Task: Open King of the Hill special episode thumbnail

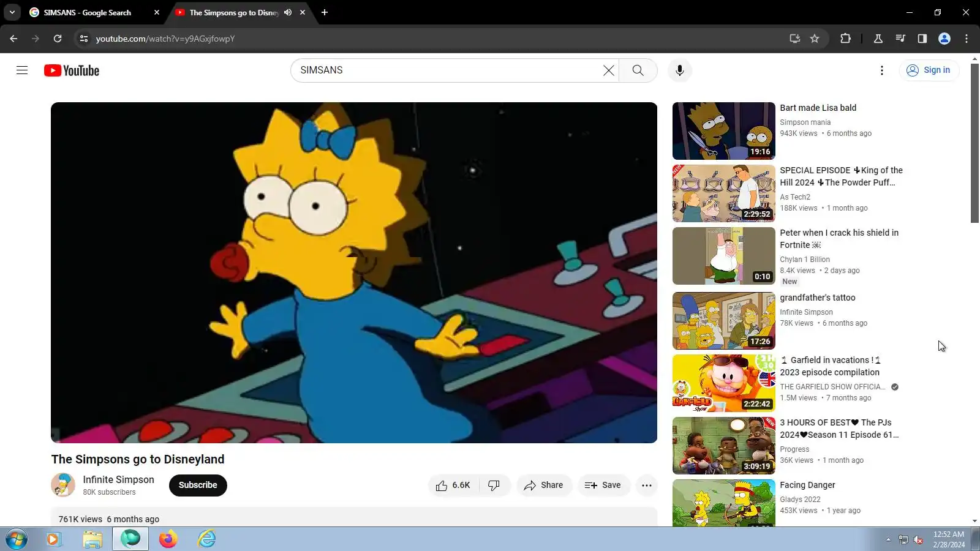Action: (x=723, y=193)
